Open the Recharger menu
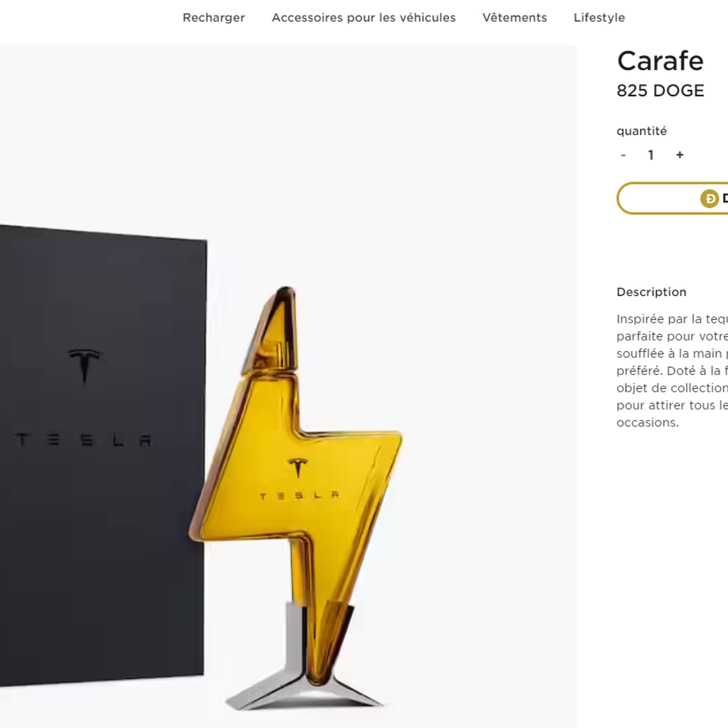Image resolution: width=728 pixels, height=728 pixels. click(x=214, y=18)
